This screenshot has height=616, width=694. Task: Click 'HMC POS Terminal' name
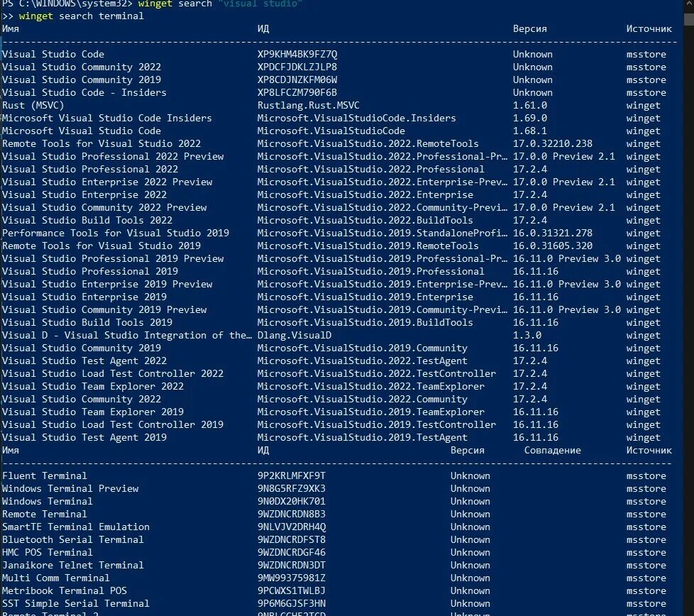48,553
